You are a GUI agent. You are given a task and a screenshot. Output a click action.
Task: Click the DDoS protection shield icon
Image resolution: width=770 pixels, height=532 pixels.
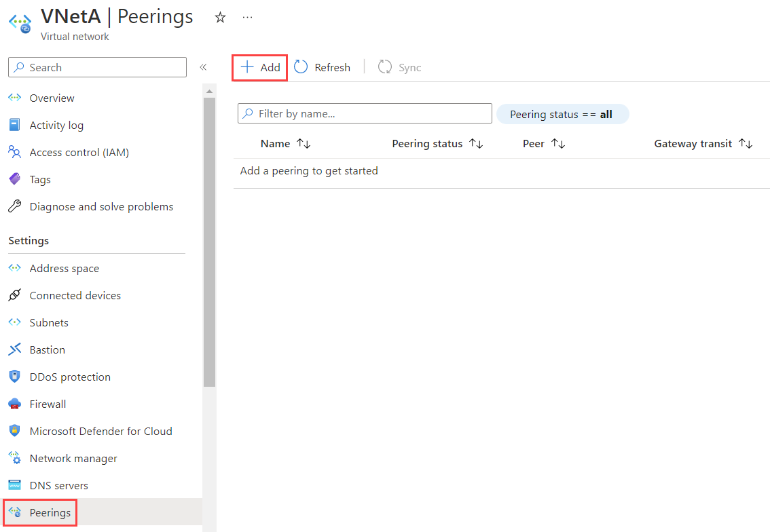click(x=15, y=377)
